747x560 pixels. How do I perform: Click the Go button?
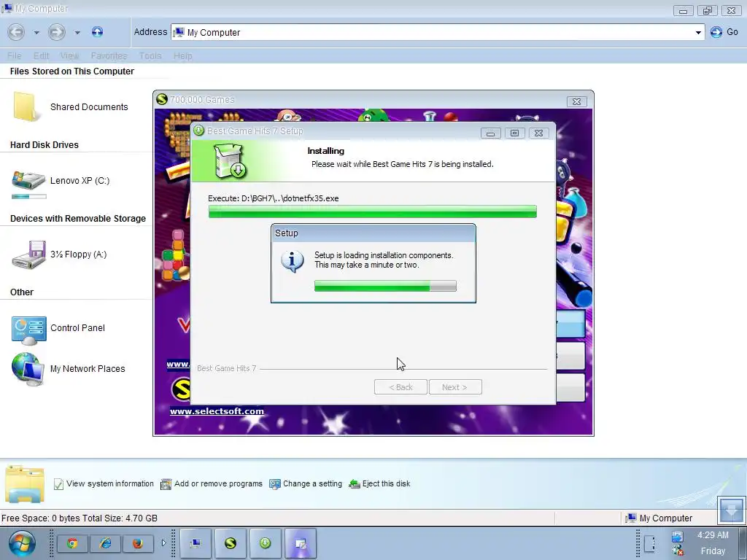[x=724, y=32]
